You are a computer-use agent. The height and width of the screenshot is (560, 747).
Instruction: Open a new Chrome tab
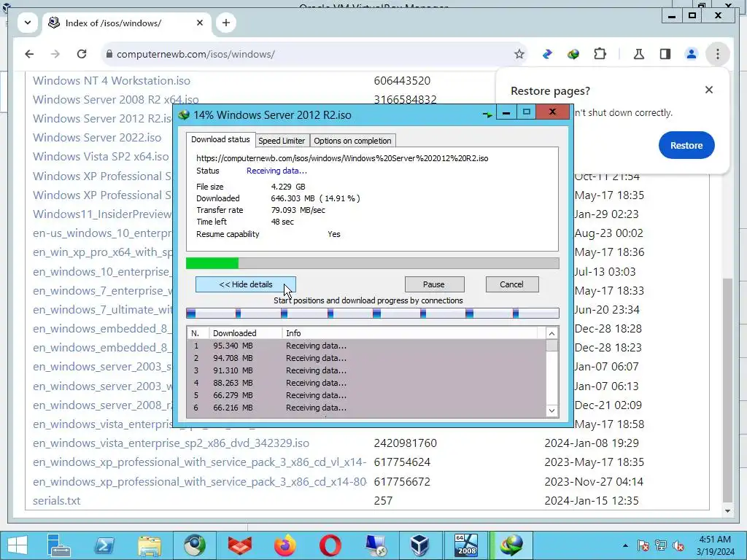pos(226,23)
